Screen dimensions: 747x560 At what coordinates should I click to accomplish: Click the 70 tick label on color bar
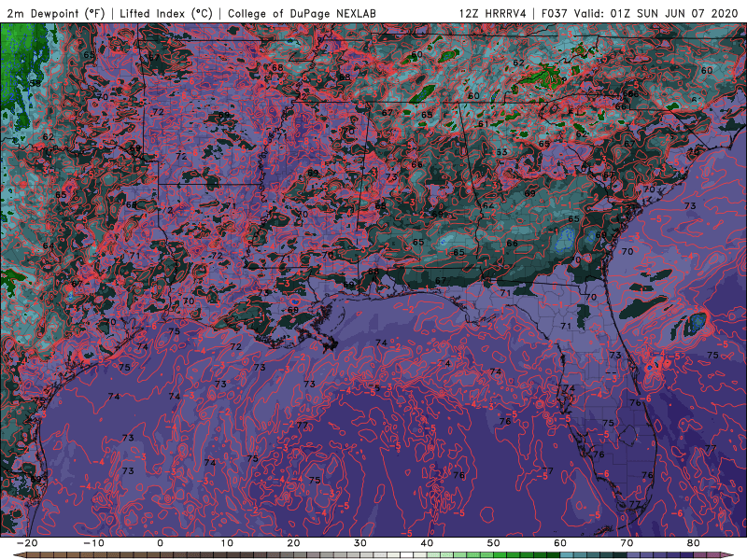(x=627, y=543)
